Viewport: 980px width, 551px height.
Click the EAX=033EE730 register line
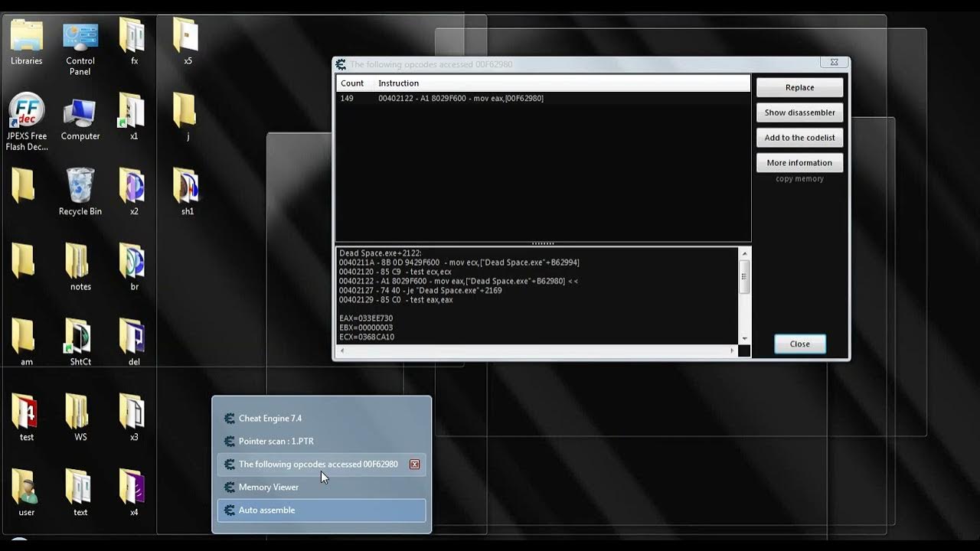tap(366, 318)
